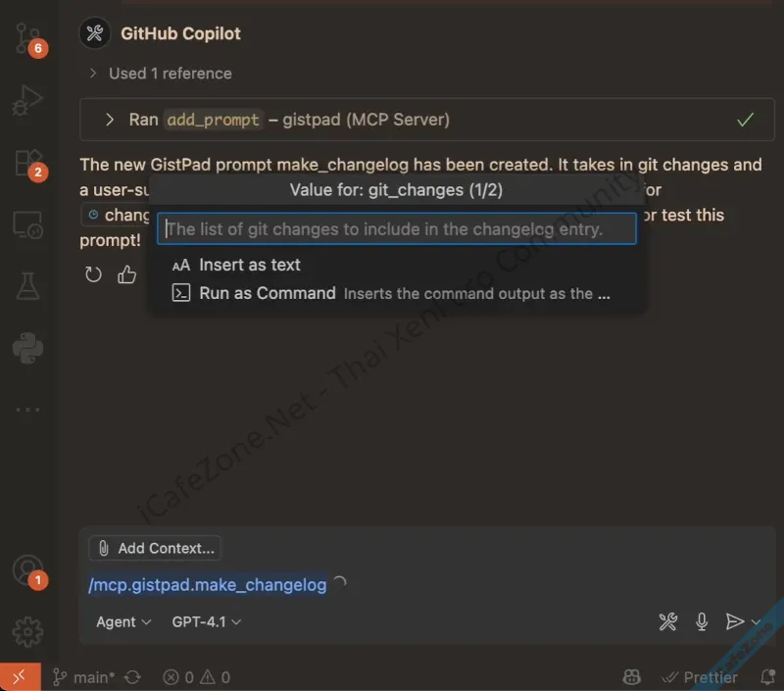Screen dimensions: 784x691
Task: Select the Run and Debug icon
Action: tap(26, 99)
